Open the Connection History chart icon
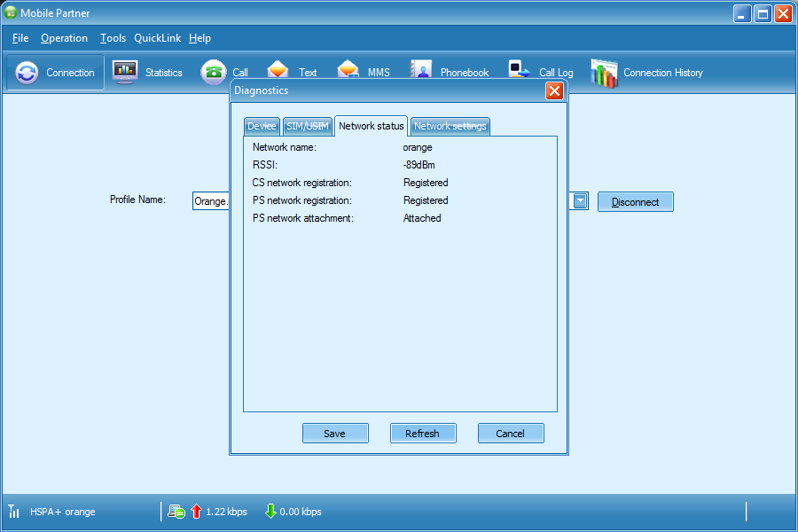This screenshot has height=532, width=798. coord(604,73)
